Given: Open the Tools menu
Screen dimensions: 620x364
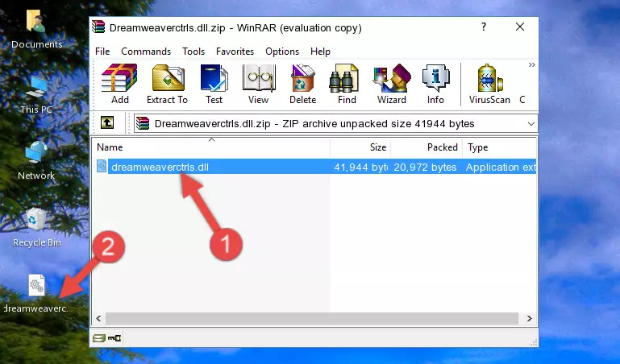Looking at the screenshot, I should [193, 52].
